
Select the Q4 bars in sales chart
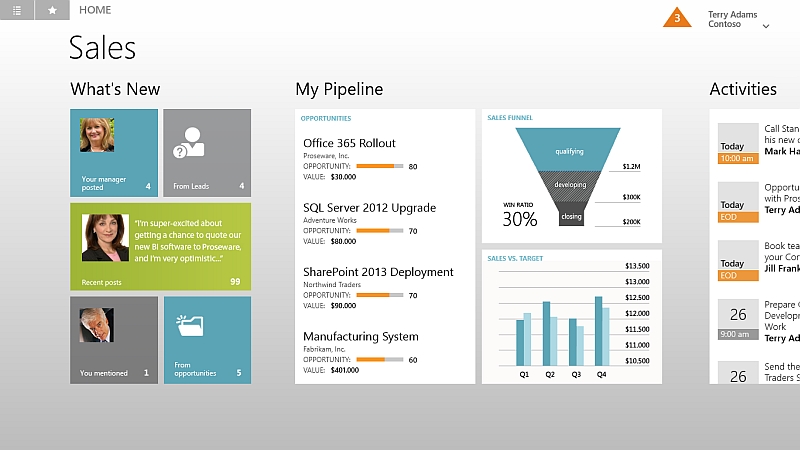click(x=602, y=331)
